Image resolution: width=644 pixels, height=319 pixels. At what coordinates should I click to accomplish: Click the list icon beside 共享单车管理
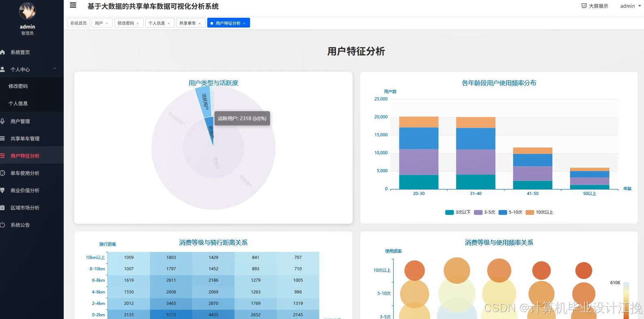2,138
